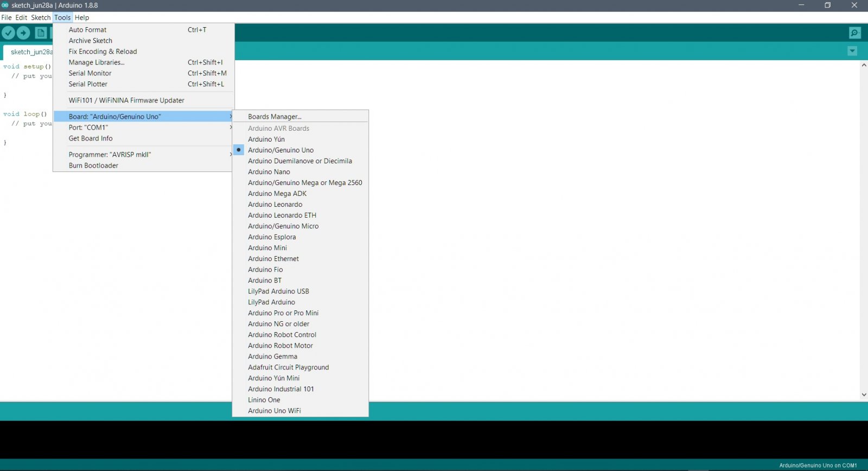
Task: Select Arduino Mini board
Action: pos(300,247)
